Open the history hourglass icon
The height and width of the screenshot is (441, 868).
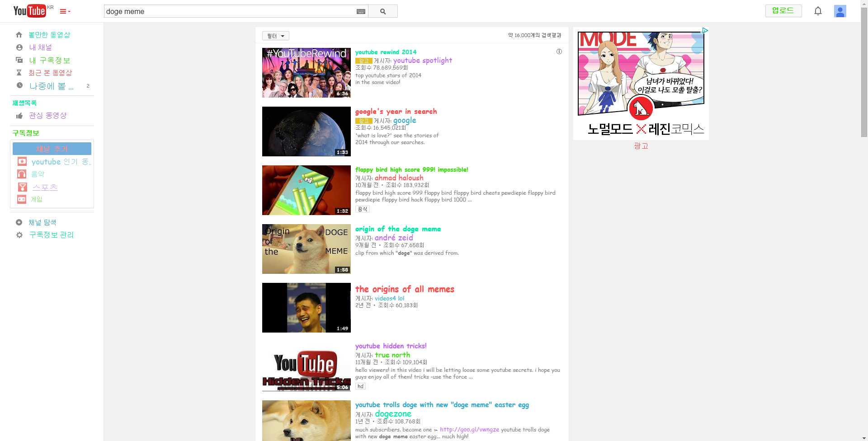(x=19, y=73)
